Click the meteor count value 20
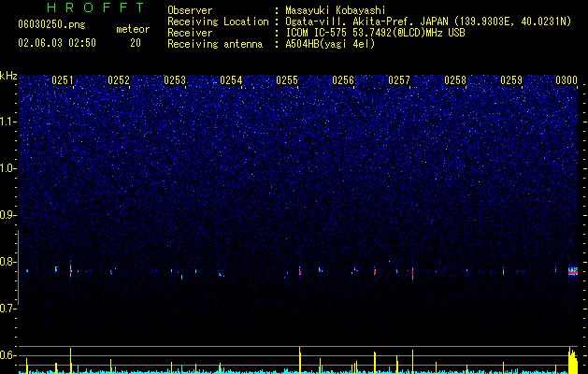The width and height of the screenshot is (588, 374). (x=136, y=43)
